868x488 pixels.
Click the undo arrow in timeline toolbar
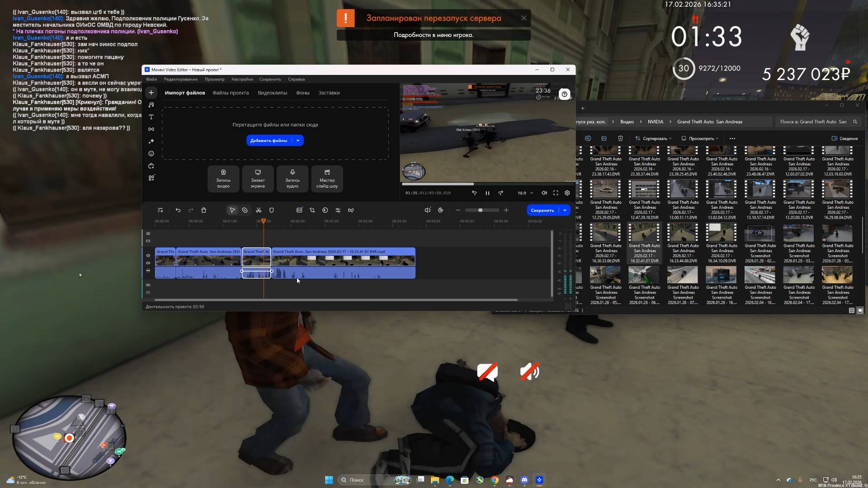(178, 210)
